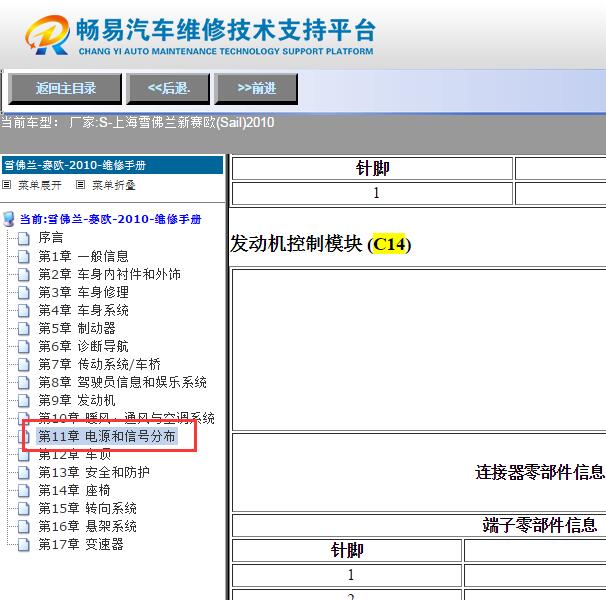The width and height of the screenshot is (606, 600).
Task: Open 第2章 车身内衬件和外饰
Action: coord(109,274)
